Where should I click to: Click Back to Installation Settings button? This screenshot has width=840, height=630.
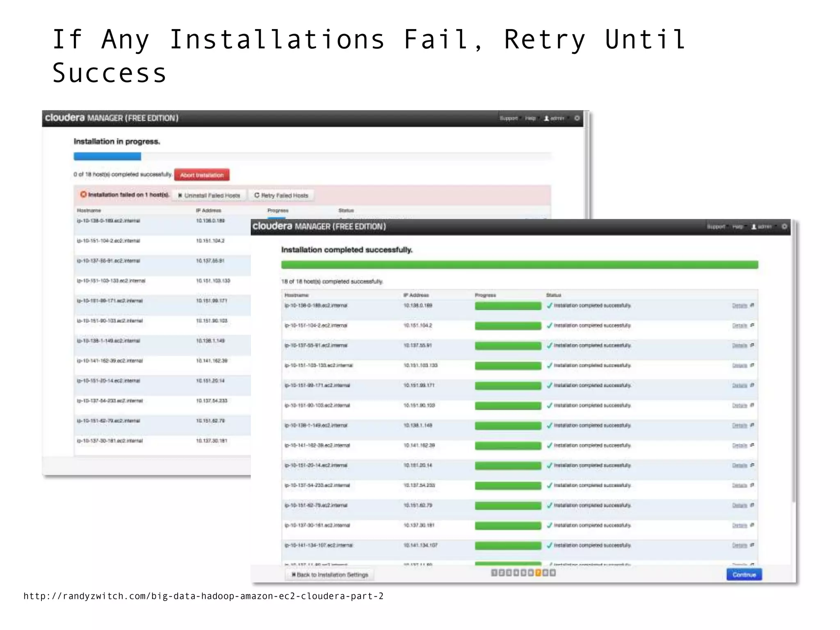[x=330, y=575]
